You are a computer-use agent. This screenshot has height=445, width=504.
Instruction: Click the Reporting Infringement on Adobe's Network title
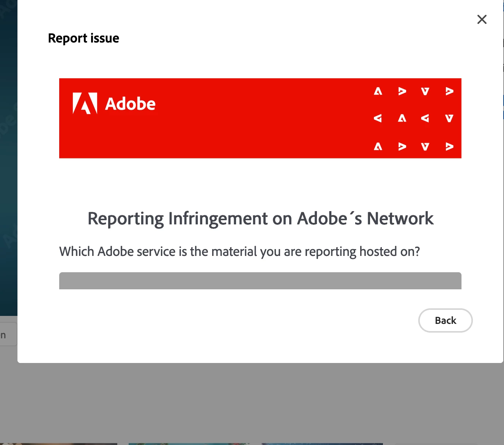[x=260, y=219]
